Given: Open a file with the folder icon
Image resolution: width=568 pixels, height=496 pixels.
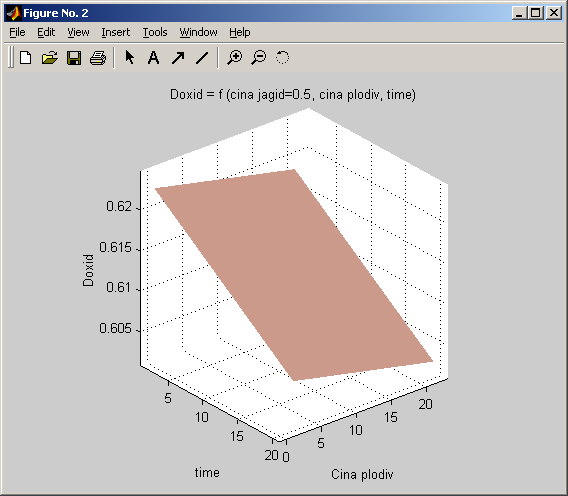Looking at the screenshot, I should tap(50, 58).
